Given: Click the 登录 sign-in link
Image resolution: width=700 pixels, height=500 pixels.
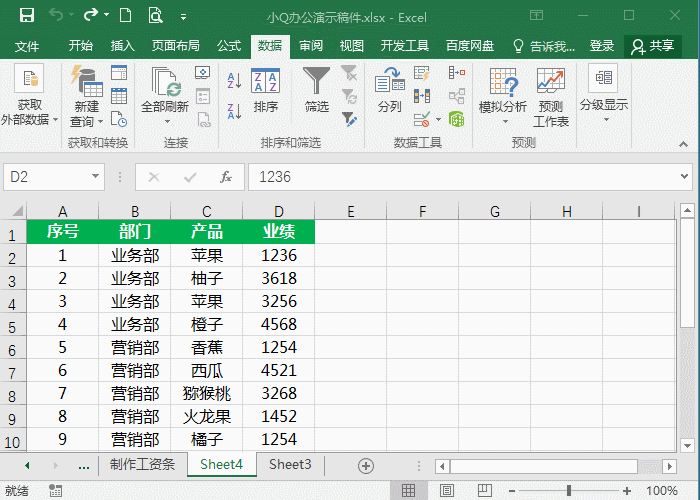Looking at the screenshot, I should [602, 46].
